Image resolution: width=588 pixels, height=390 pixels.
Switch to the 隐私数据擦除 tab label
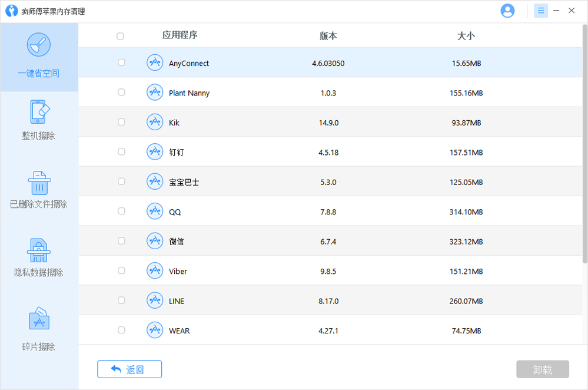[39, 273]
